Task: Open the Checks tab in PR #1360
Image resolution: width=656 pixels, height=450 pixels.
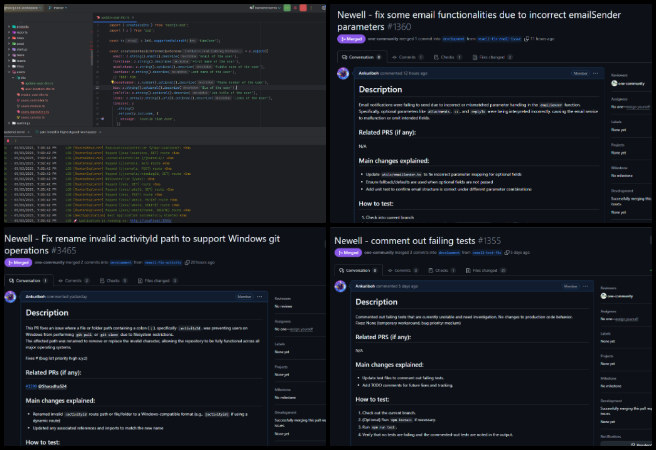Action: (x=448, y=57)
